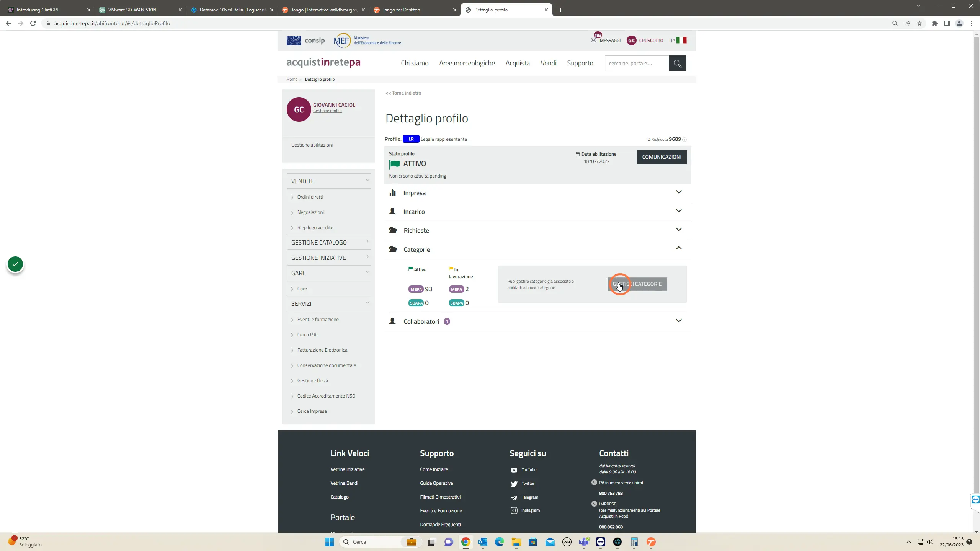Switch to the Tango for Desktop tab
This screenshot has width=980, height=551.
415,10
